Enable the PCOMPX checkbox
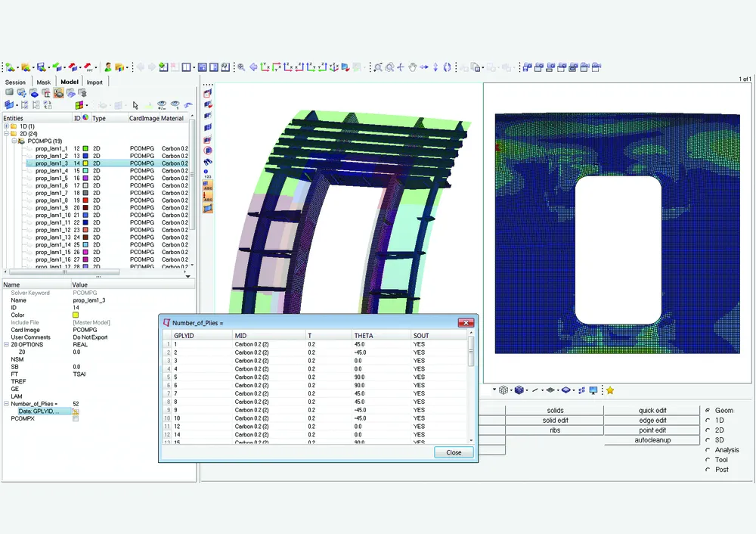The height and width of the screenshot is (534, 756). click(x=76, y=419)
